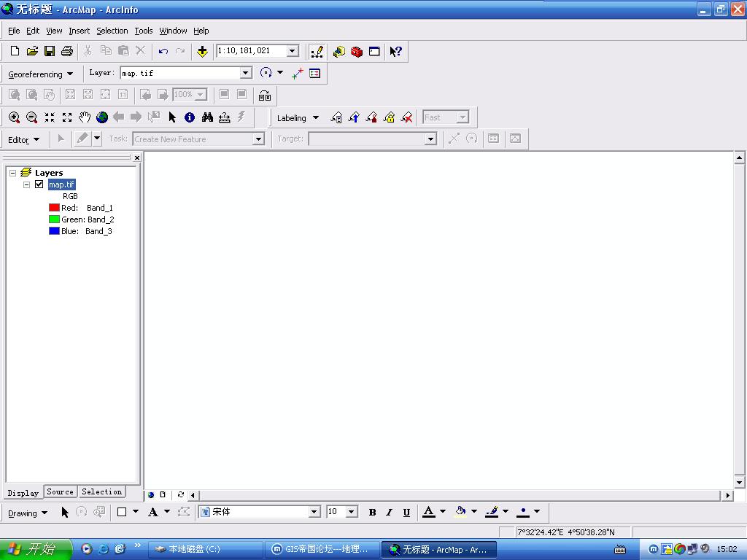
Task: Close the table of contents panel
Action: pyautogui.click(x=137, y=157)
